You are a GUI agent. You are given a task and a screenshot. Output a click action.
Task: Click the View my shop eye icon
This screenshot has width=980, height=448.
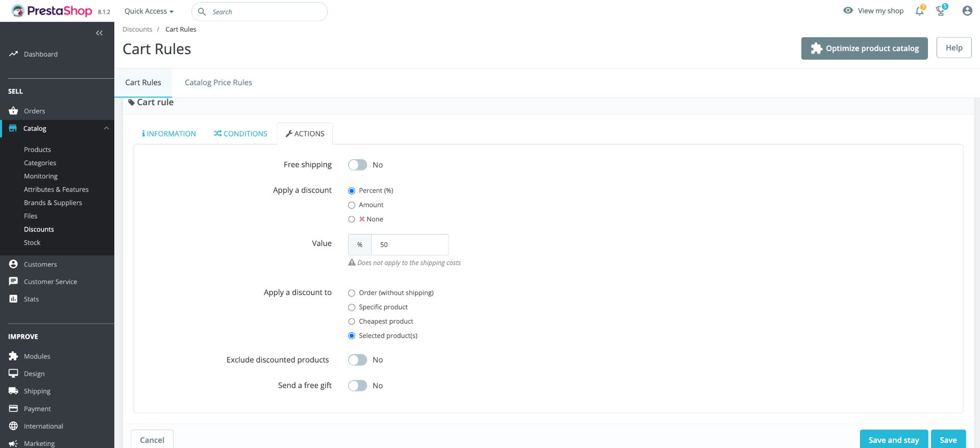tap(848, 10)
